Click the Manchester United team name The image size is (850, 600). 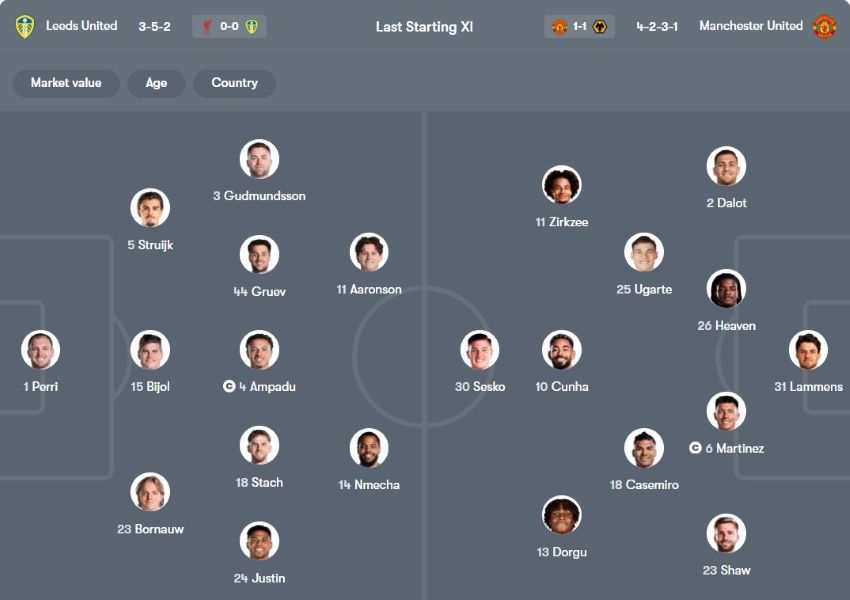tap(751, 26)
